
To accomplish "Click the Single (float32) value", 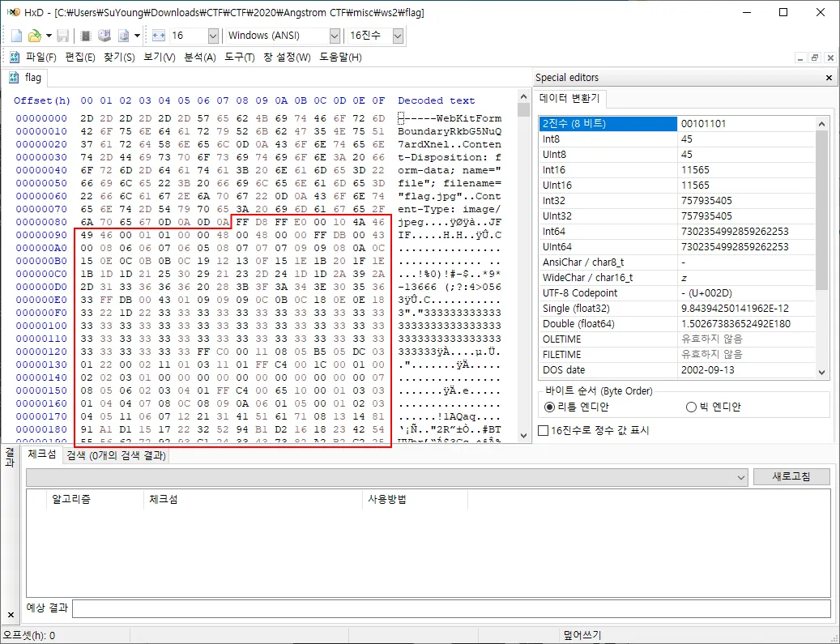I will click(x=735, y=309).
